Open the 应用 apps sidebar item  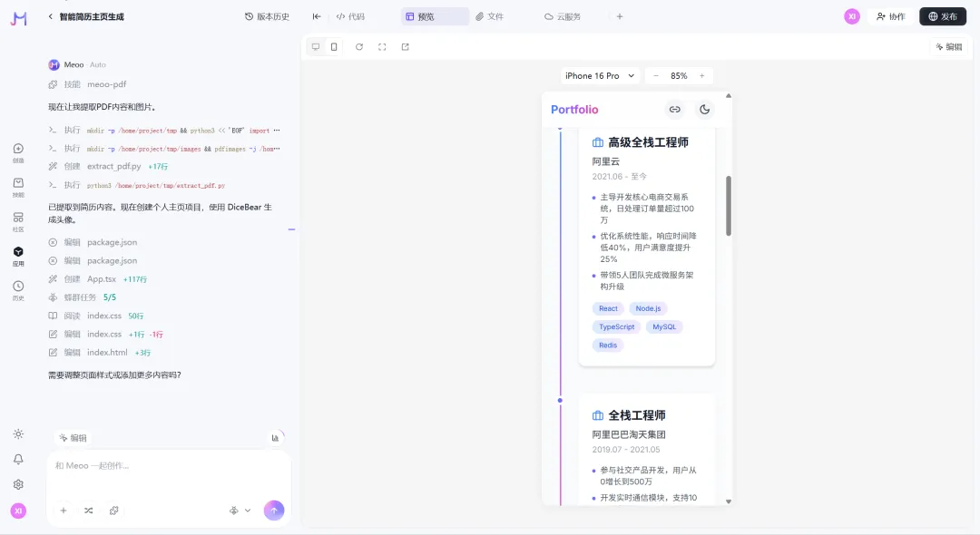pos(18,256)
